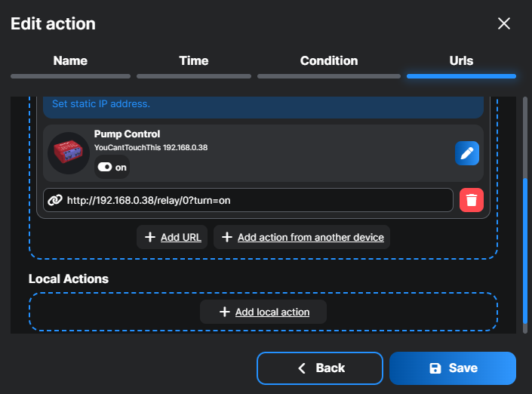Click the plus icon beside Add local action
This screenshot has width=532, height=394.
pos(223,312)
